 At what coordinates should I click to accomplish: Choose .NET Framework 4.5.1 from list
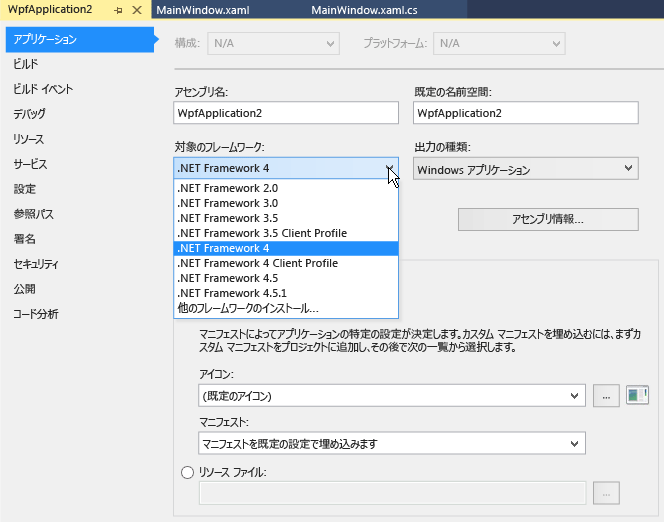coord(286,293)
